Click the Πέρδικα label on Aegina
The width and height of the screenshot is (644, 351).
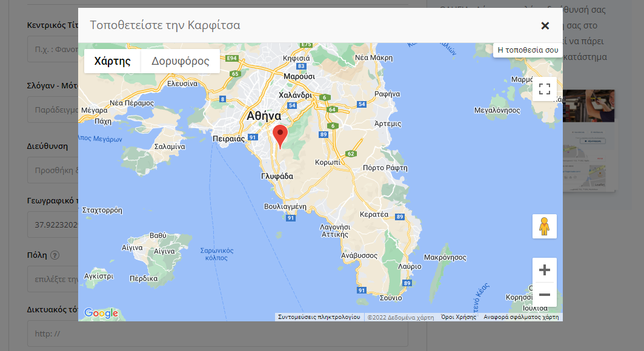144,279
